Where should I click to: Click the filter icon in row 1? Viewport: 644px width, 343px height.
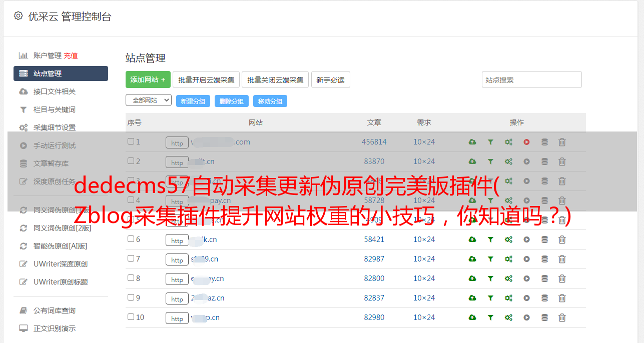point(490,142)
